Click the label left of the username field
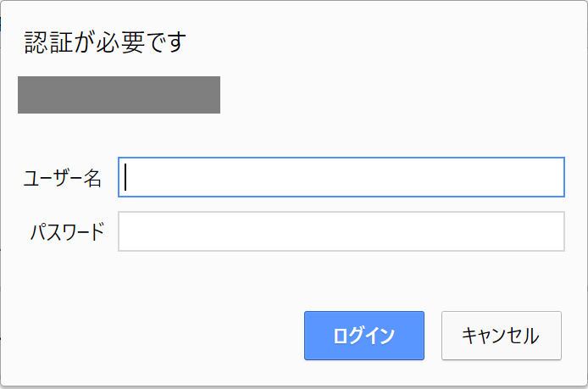 [63, 178]
